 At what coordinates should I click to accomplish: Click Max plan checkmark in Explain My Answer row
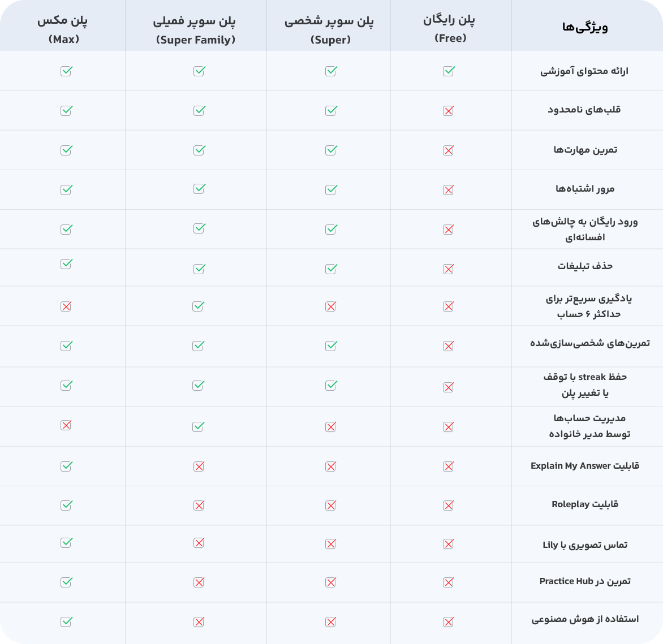pos(66,466)
